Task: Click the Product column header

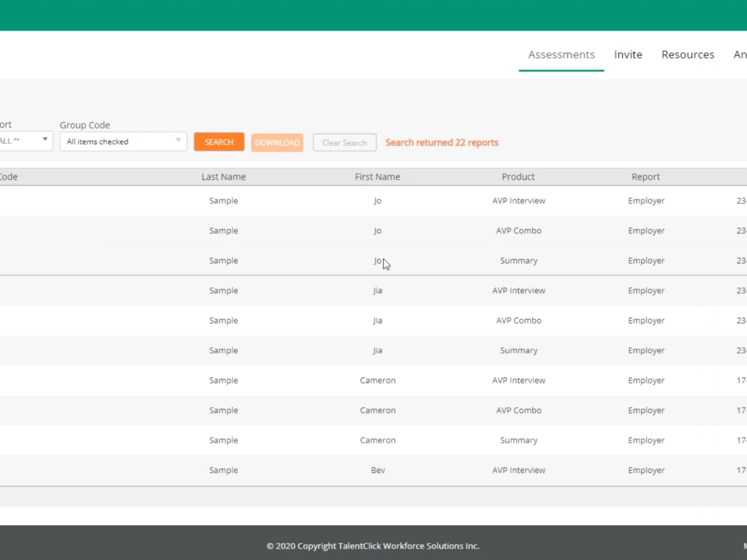Action: click(x=518, y=177)
